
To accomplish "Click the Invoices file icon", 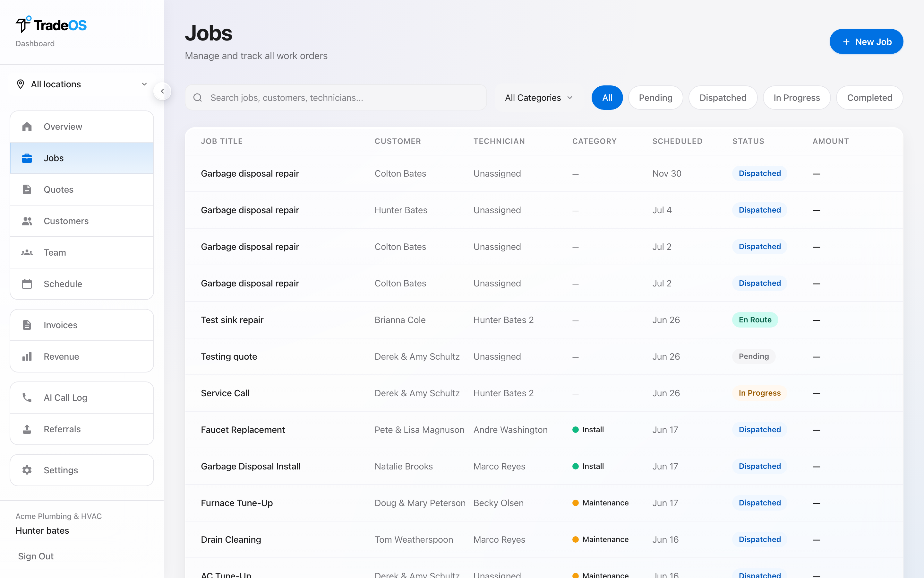I will (x=27, y=325).
